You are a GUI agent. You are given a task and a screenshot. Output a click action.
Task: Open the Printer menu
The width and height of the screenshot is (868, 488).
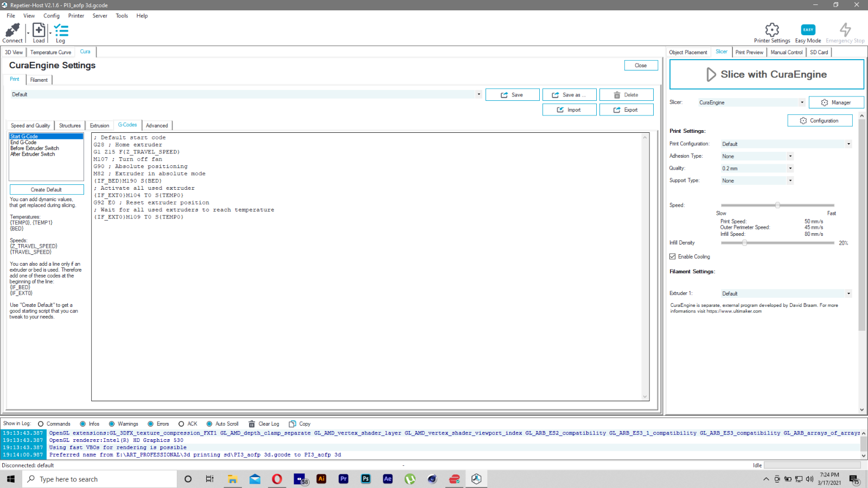click(x=76, y=16)
